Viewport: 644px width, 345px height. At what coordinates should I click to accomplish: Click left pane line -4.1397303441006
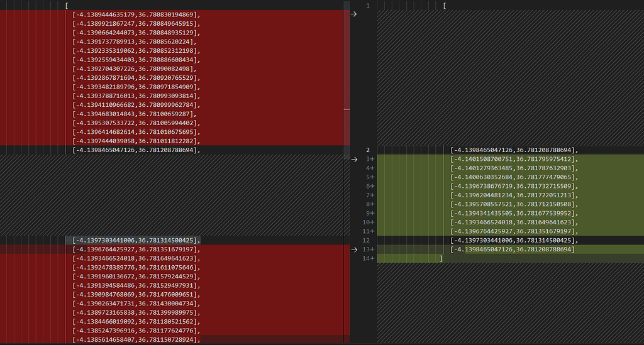(136, 240)
